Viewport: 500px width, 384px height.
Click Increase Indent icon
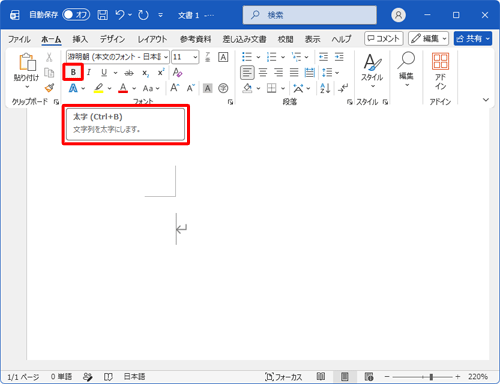click(x=339, y=57)
